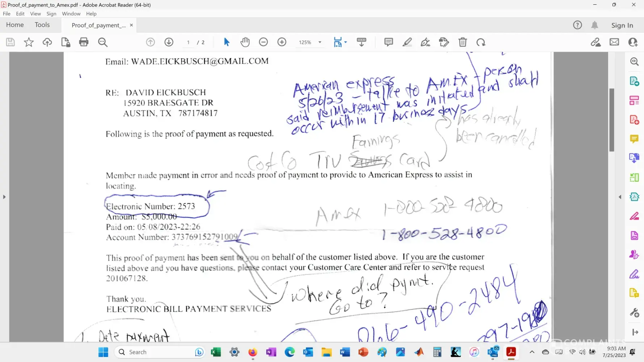Switch to the Tools tab

(x=42, y=25)
